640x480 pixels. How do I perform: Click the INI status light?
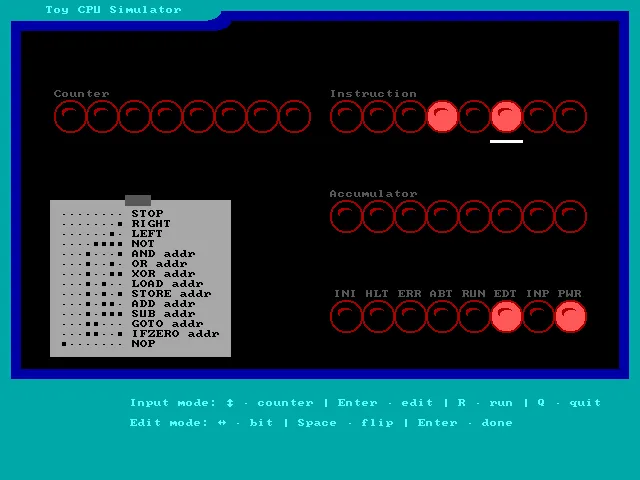pyautogui.click(x=346, y=317)
